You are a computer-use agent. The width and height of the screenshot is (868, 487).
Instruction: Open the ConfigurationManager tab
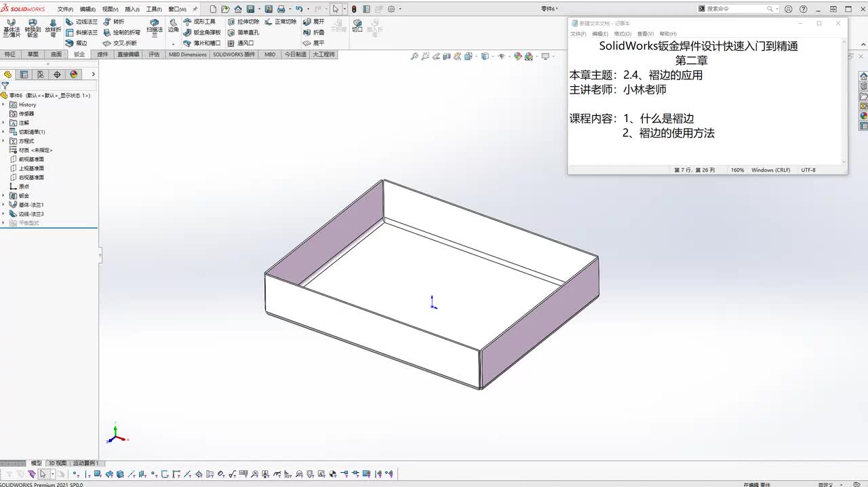click(41, 75)
